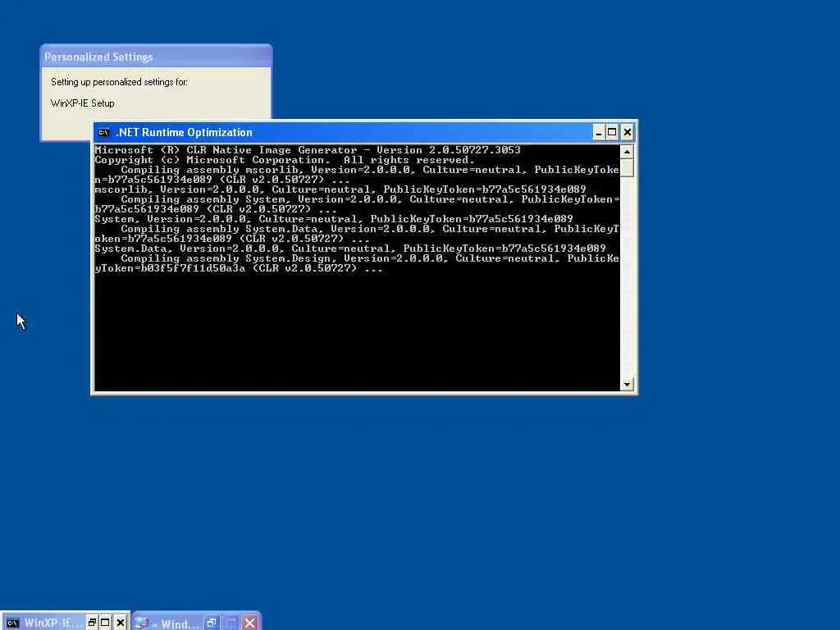Click "Setting up personalized settings for:" label
840x630 pixels.
pos(119,82)
